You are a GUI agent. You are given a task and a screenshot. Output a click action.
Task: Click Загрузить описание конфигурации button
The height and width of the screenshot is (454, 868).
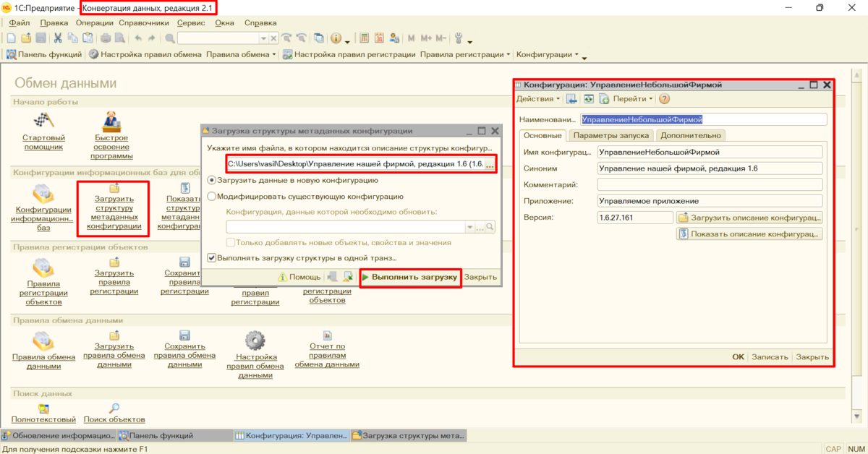coord(749,218)
